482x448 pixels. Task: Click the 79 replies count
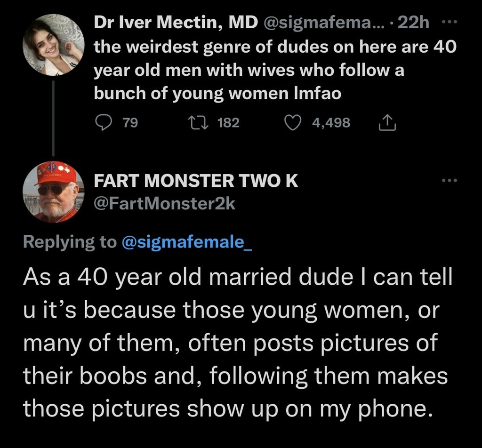tap(130, 123)
